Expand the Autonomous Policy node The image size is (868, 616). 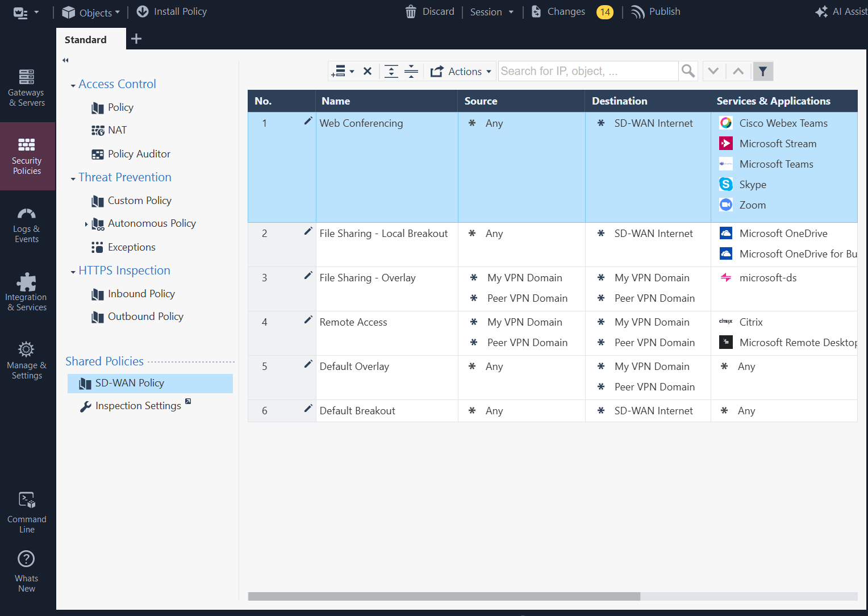coord(86,224)
